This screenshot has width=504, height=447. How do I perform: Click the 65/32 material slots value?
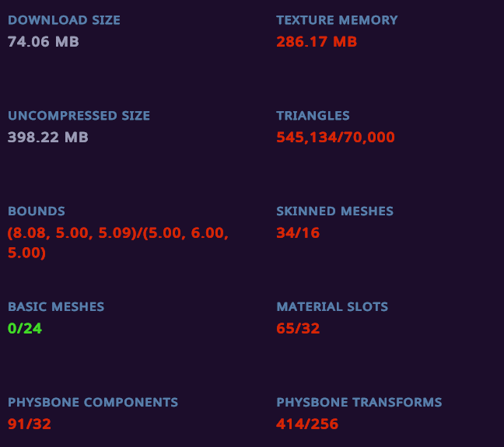pyautogui.click(x=298, y=328)
